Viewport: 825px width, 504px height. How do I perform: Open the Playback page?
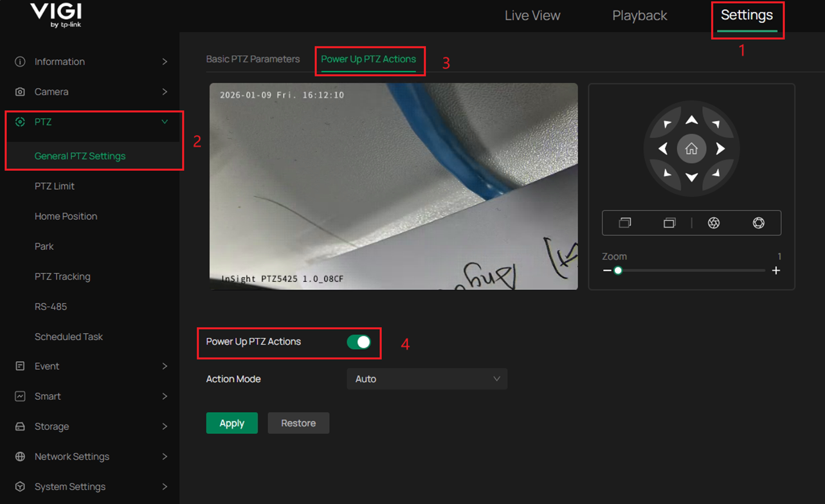(639, 15)
